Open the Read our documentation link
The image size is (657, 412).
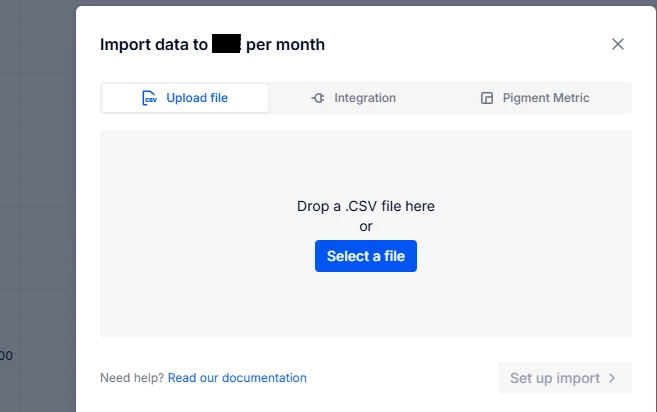pos(237,378)
